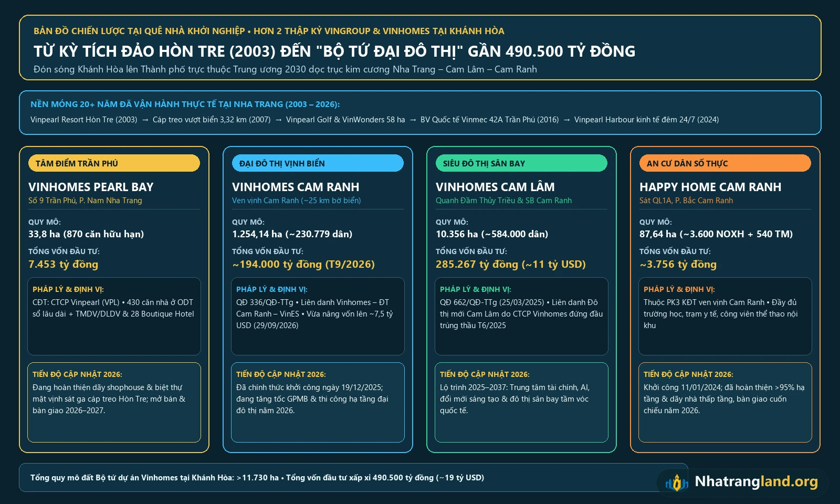The height and width of the screenshot is (504, 840).
Task: Click 'Cáp treo vượt biển 3,32 km (2007)' entry
Action: pos(212,120)
